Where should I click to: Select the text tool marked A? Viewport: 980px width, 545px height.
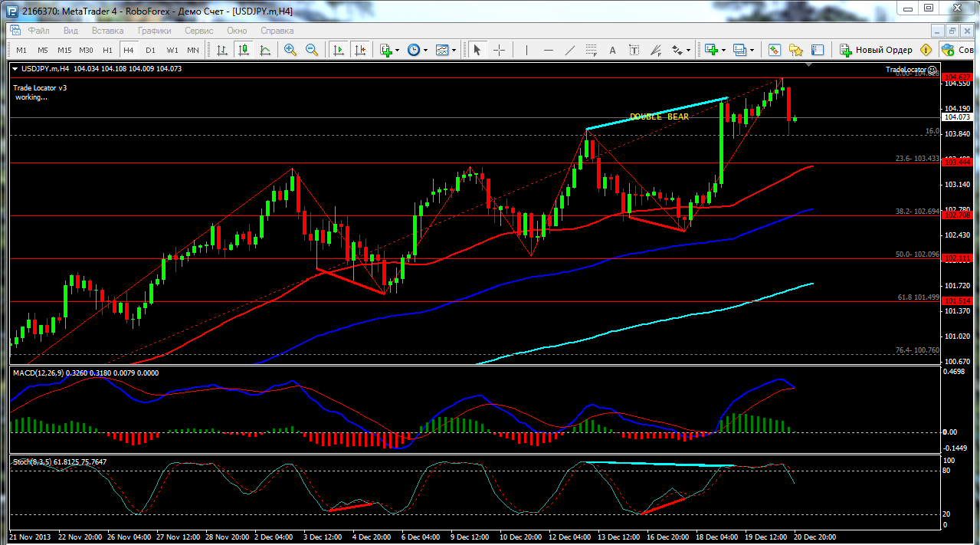tap(612, 50)
